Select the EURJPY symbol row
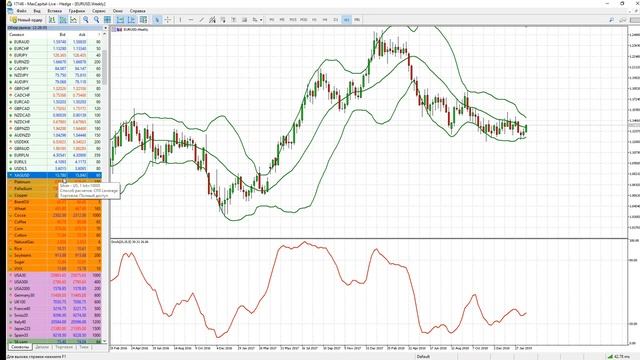 pos(55,55)
